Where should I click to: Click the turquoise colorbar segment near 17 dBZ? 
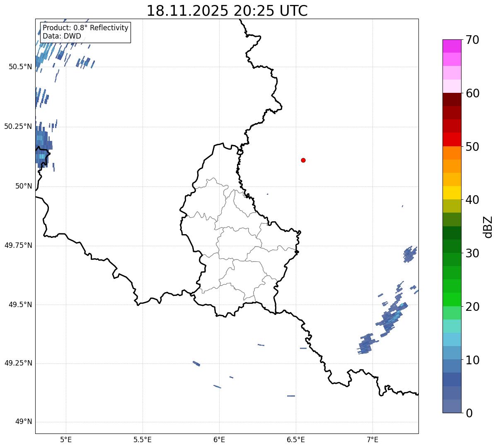pos(452,326)
